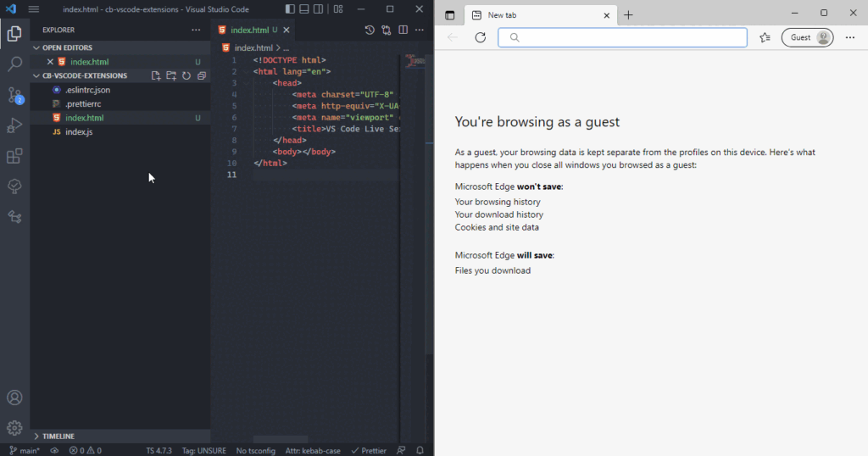The height and width of the screenshot is (456, 868).
Task: Click No tsconfig in status bar
Action: [256, 450]
